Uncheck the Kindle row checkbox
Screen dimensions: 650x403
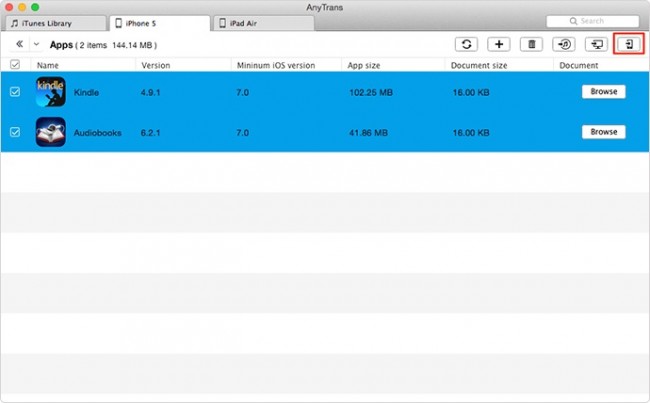click(14, 92)
